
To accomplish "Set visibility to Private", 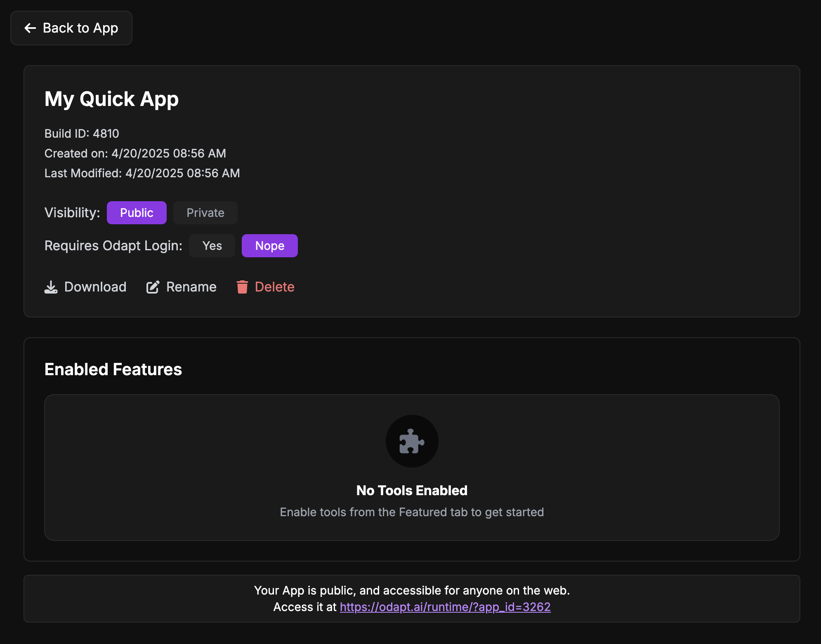I will tap(205, 213).
